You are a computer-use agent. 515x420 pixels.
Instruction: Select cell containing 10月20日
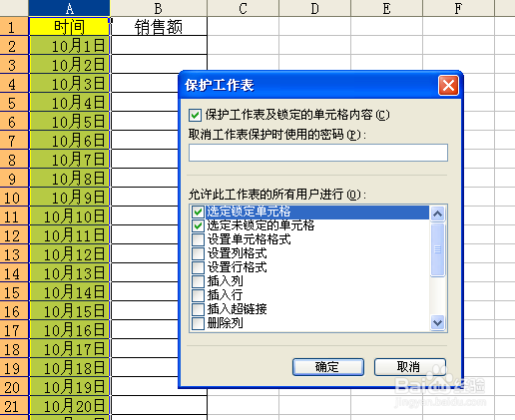[69, 406]
